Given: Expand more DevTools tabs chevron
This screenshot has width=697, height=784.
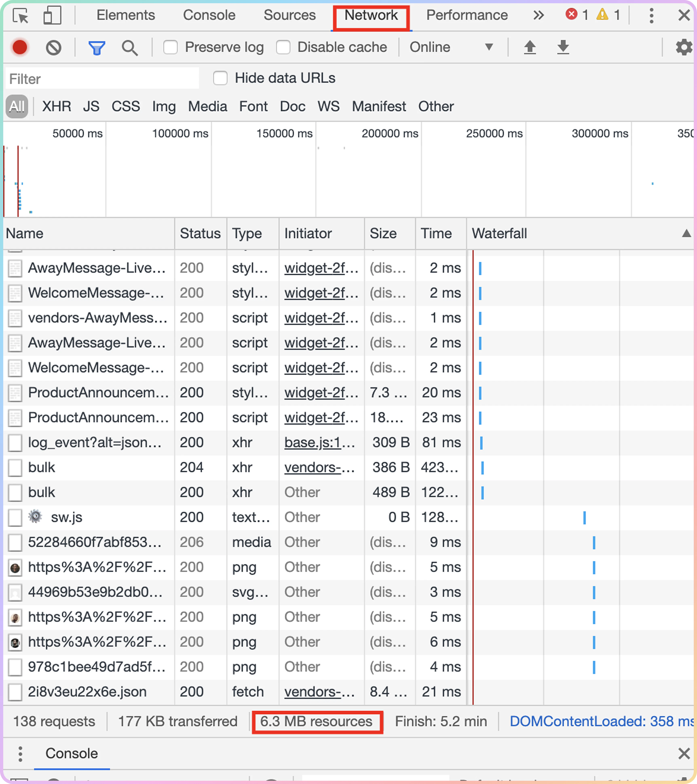Looking at the screenshot, I should (x=538, y=15).
